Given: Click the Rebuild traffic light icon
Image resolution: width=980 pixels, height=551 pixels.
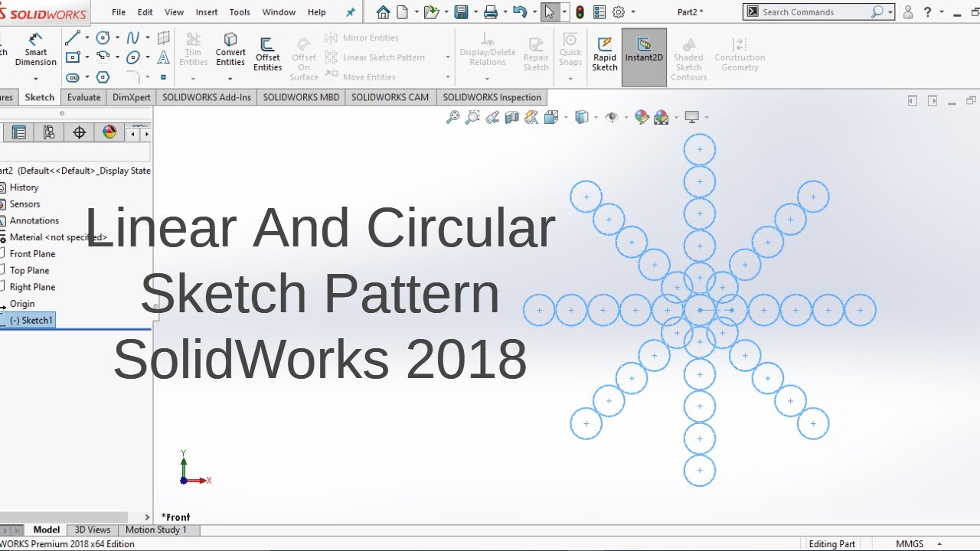Looking at the screenshot, I should coord(580,12).
